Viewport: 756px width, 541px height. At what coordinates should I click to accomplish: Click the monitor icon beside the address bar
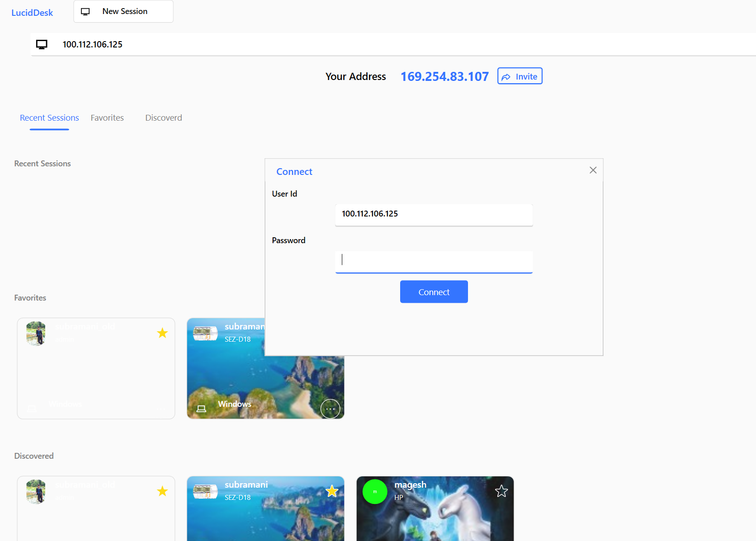click(42, 44)
